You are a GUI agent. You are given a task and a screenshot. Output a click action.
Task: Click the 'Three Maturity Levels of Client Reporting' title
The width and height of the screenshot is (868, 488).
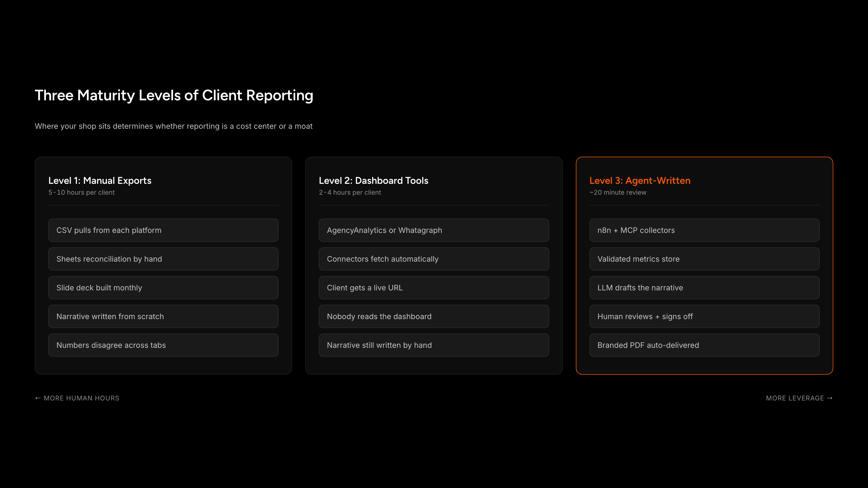174,95
